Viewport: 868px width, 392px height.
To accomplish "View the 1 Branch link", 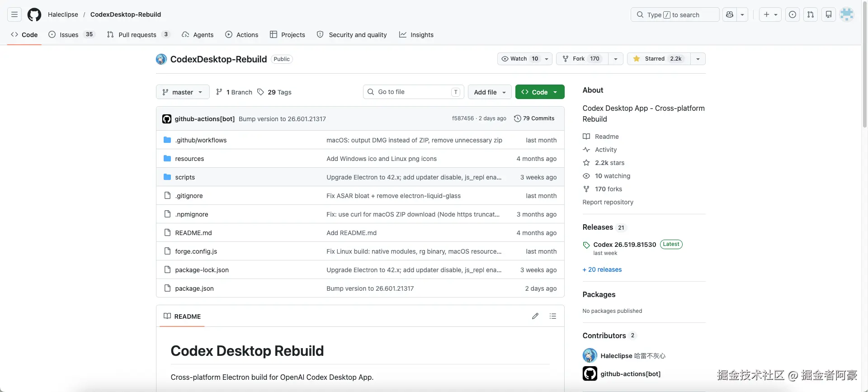I will coord(234,92).
